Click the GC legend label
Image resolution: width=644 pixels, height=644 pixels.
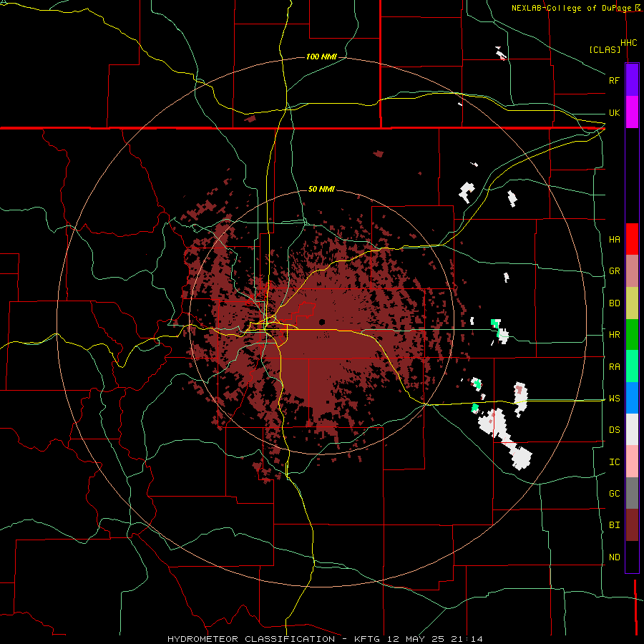(x=615, y=494)
